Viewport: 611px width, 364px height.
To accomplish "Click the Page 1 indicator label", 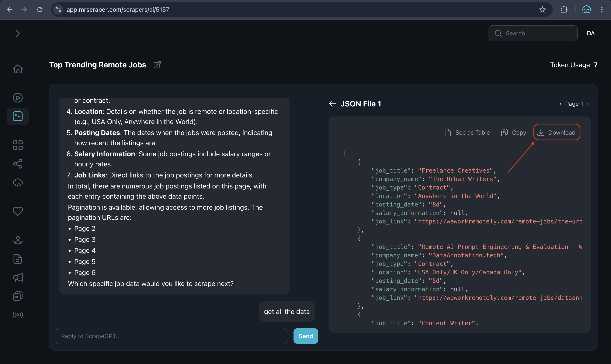I will [574, 104].
